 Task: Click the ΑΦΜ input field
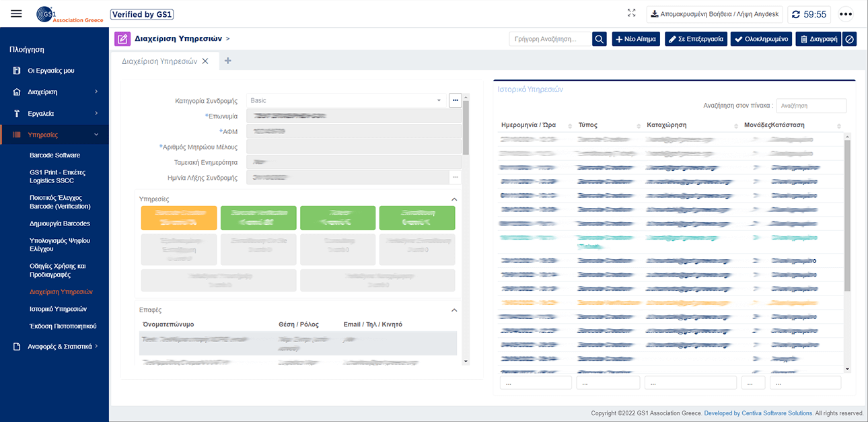[354, 131]
